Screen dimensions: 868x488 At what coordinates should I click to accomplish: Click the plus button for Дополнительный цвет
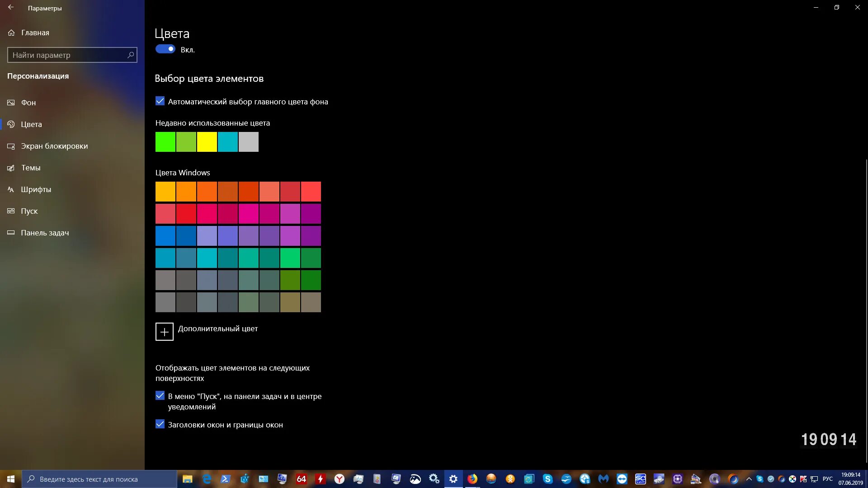[165, 332]
